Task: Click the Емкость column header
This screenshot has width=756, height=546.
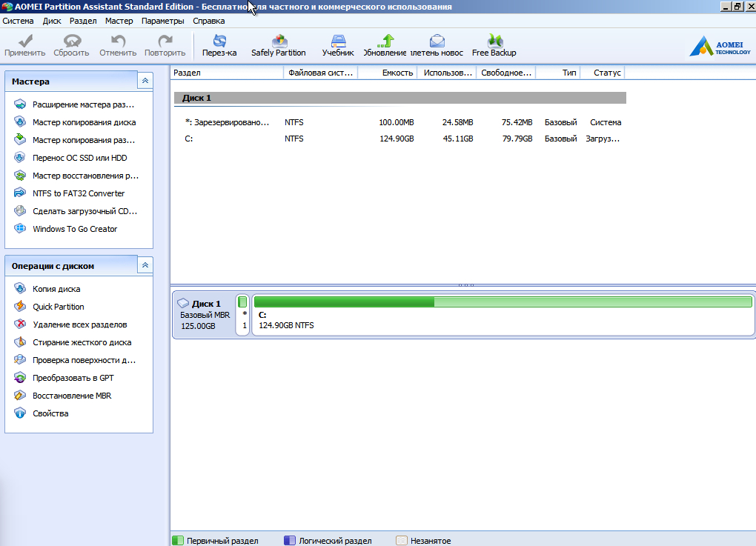Action: coord(397,73)
